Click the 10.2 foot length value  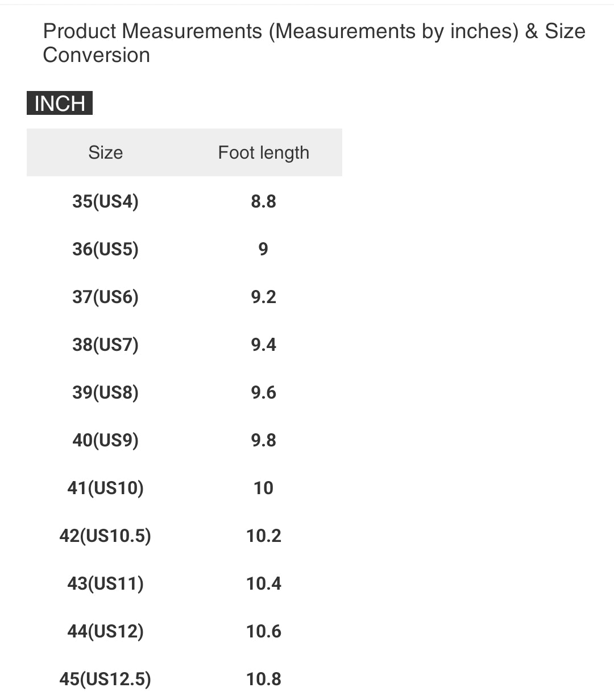tap(263, 536)
